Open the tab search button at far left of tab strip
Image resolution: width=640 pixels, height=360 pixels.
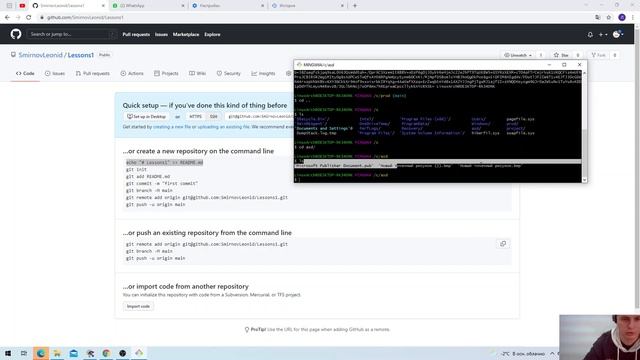9,6
